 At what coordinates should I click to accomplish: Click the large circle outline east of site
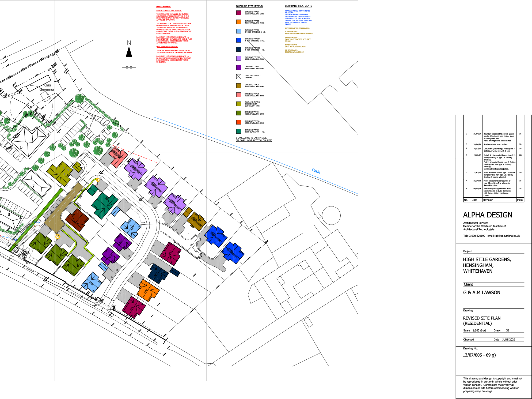pyautogui.click(x=331, y=215)
